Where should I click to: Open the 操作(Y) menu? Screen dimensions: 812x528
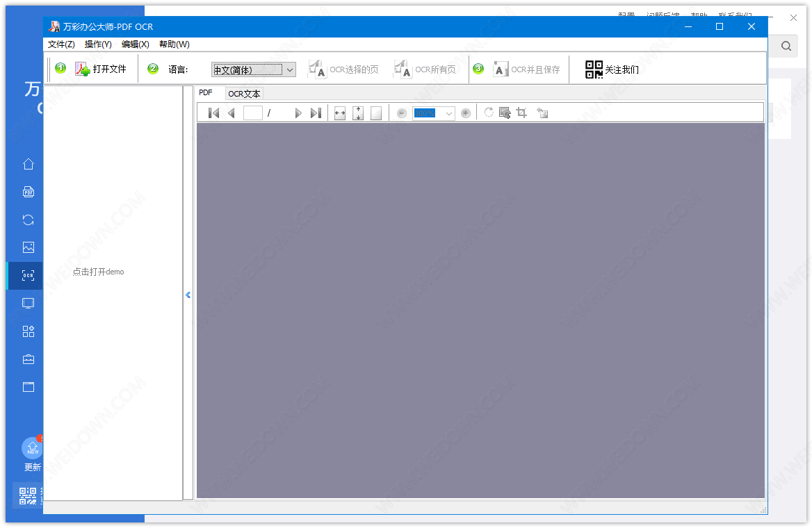98,44
